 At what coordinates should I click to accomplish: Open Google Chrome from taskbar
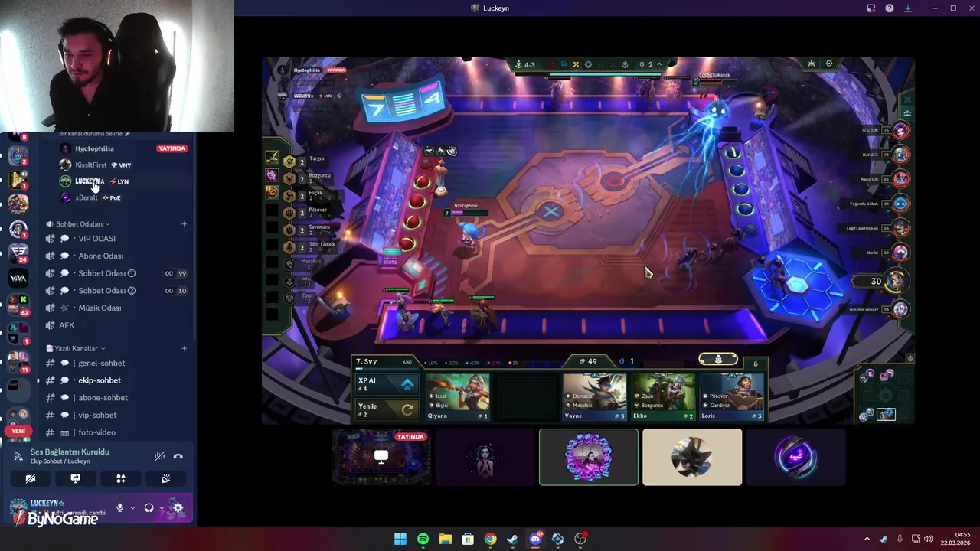pyautogui.click(x=490, y=539)
